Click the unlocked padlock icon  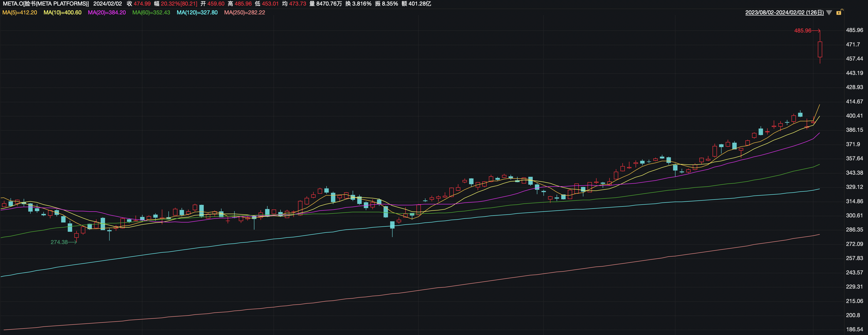click(839, 12)
